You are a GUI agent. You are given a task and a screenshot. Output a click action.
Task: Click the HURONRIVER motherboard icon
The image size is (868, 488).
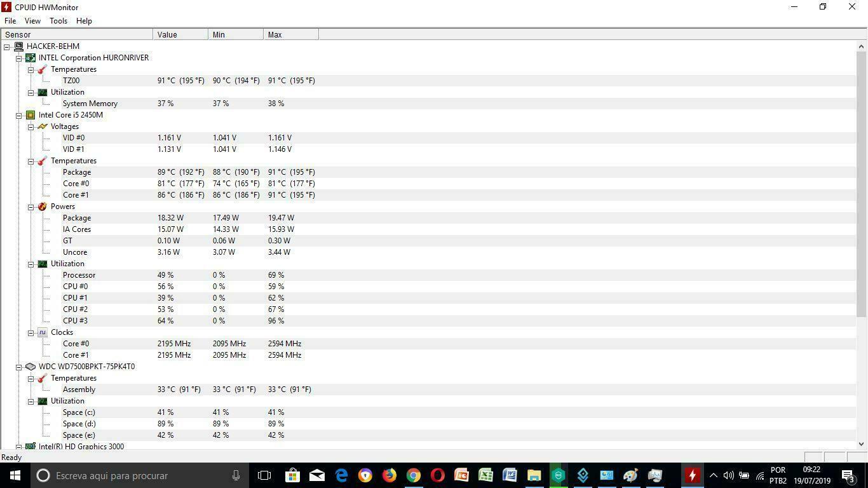[x=31, y=58]
